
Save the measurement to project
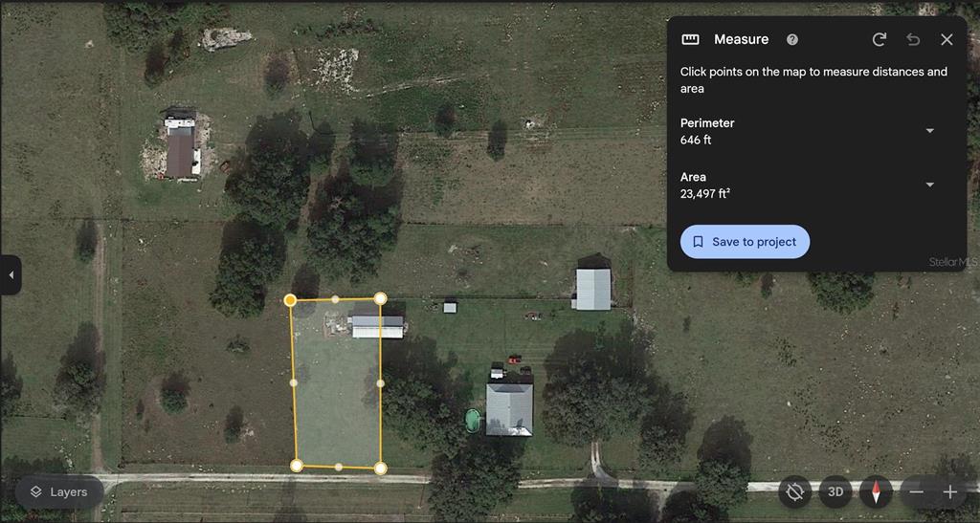(x=745, y=242)
